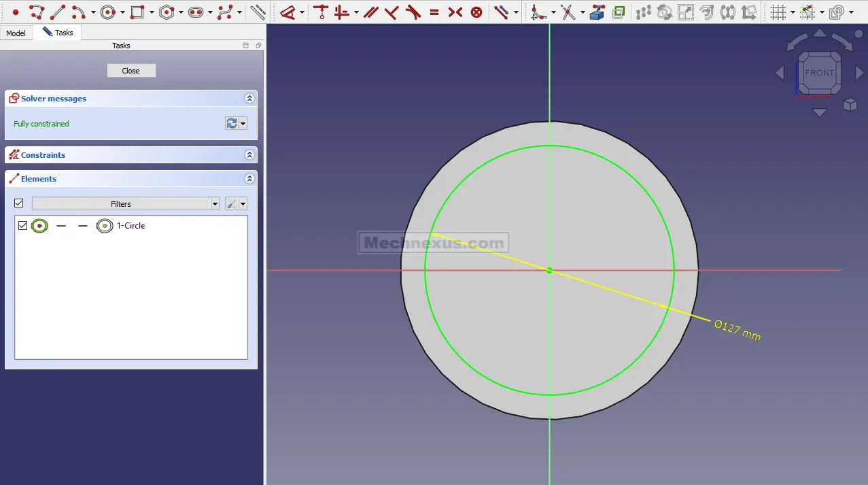
Task: Select the Create Line tool
Action: 57,12
